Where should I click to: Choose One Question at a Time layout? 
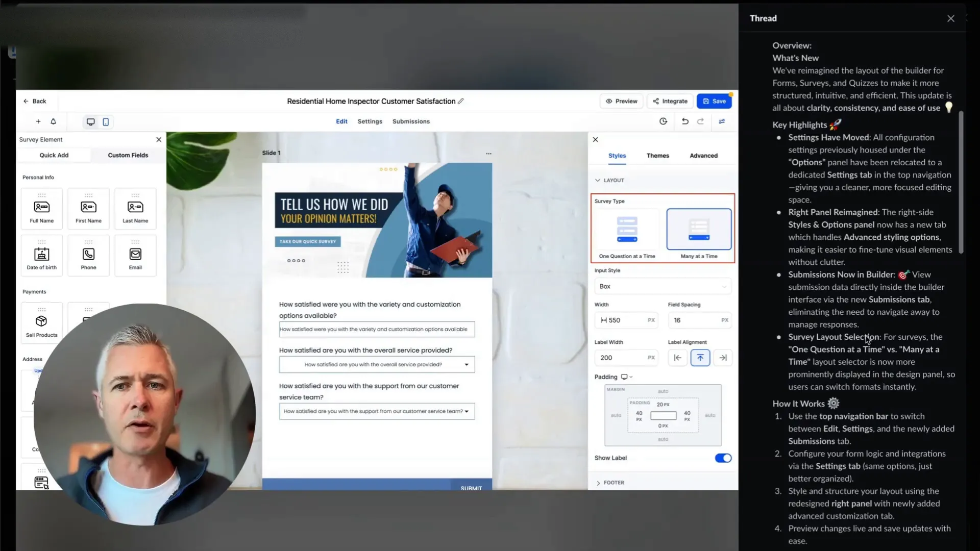627,234
